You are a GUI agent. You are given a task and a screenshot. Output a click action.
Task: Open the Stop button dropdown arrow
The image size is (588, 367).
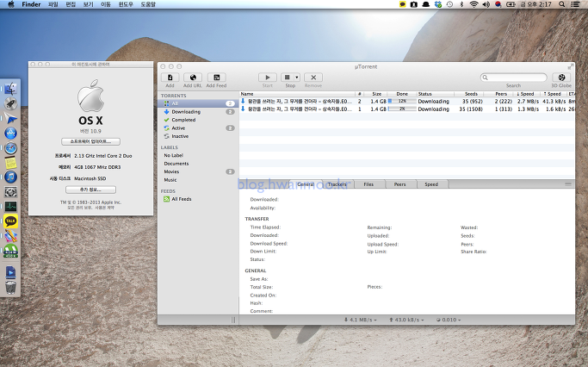(x=297, y=78)
